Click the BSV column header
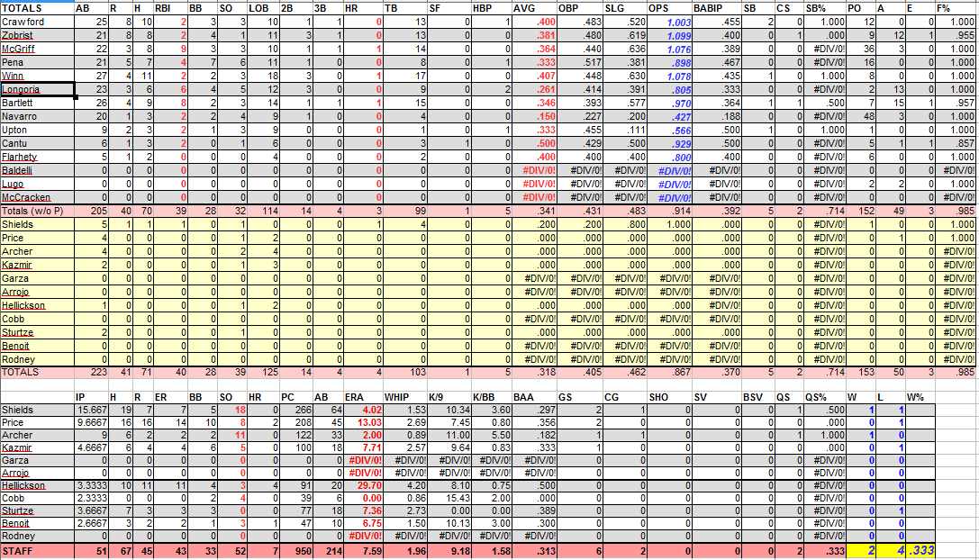 coord(758,397)
